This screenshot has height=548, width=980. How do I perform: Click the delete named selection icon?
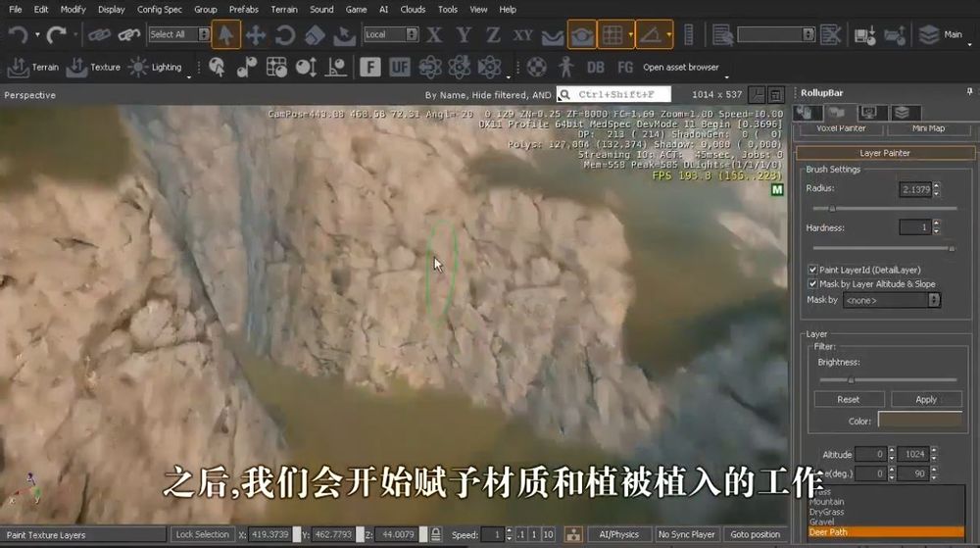click(831, 35)
